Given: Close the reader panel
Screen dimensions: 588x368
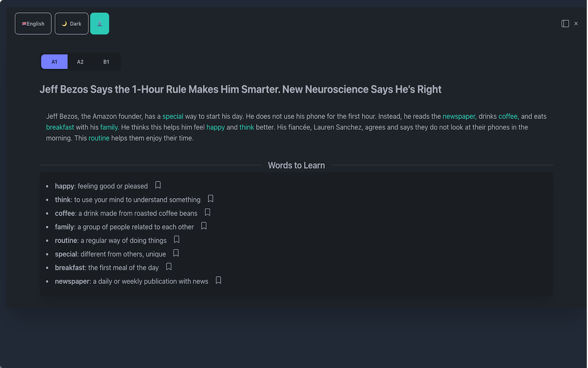Looking at the screenshot, I should point(576,23).
